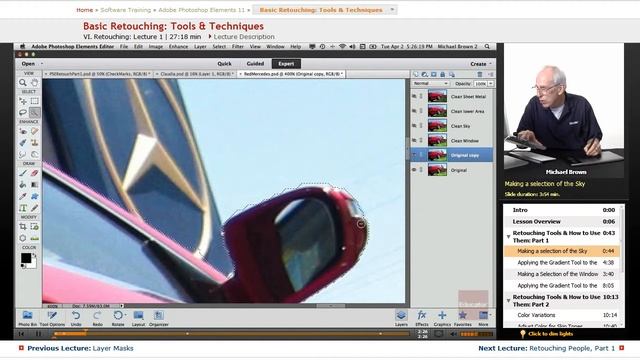Expand the Lecture Description
The width and height of the screenshot is (640, 360).
[x=241, y=37]
